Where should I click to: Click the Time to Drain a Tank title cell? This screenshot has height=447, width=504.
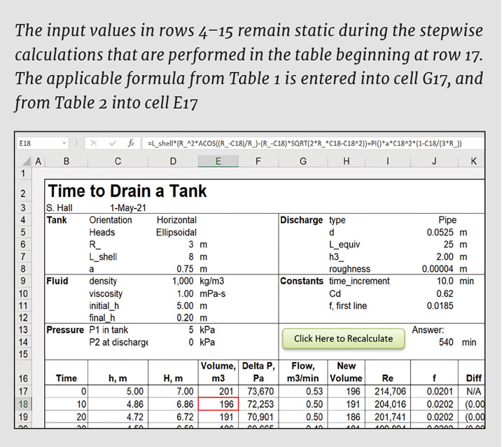127,191
